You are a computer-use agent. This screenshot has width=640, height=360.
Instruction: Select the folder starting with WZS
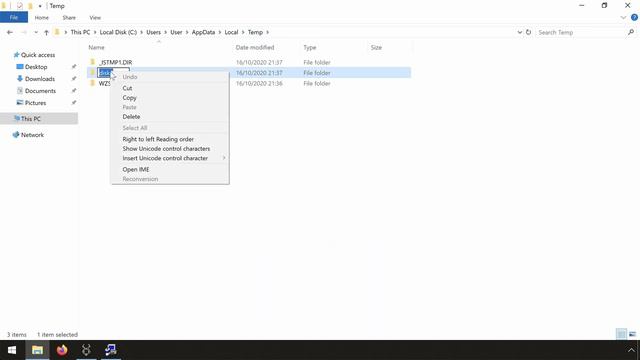[x=104, y=83]
